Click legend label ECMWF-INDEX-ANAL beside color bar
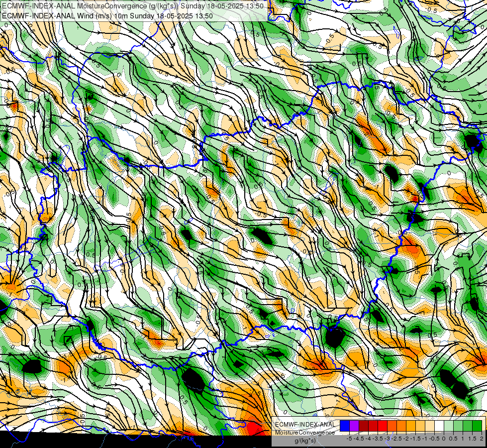This screenshot has height=448, width=487. (305, 425)
